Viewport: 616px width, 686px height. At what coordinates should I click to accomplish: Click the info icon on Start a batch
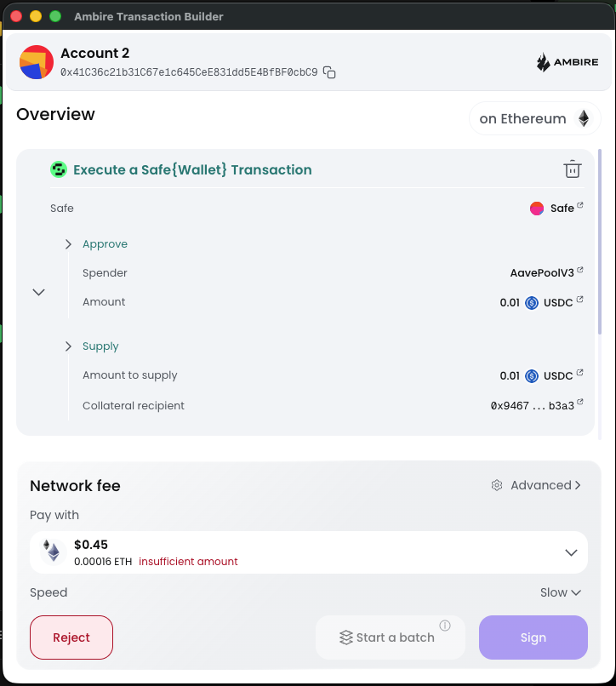[445, 626]
